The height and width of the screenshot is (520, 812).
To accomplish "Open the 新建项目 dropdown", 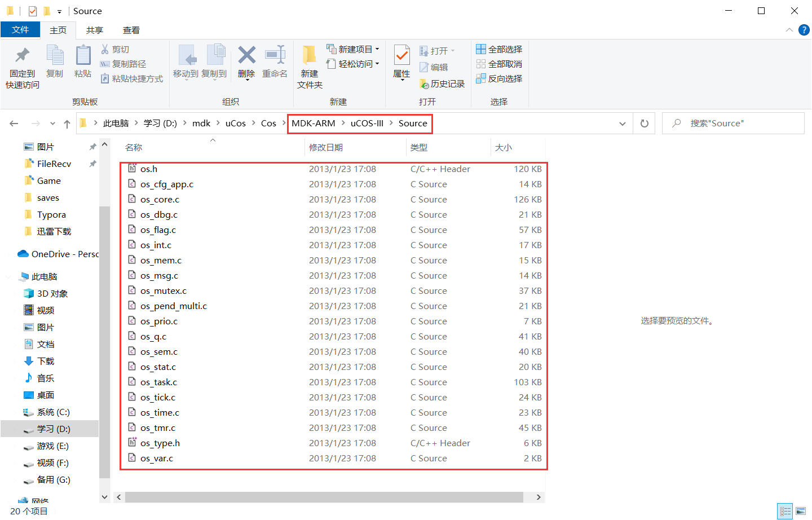I will (353, 50).
